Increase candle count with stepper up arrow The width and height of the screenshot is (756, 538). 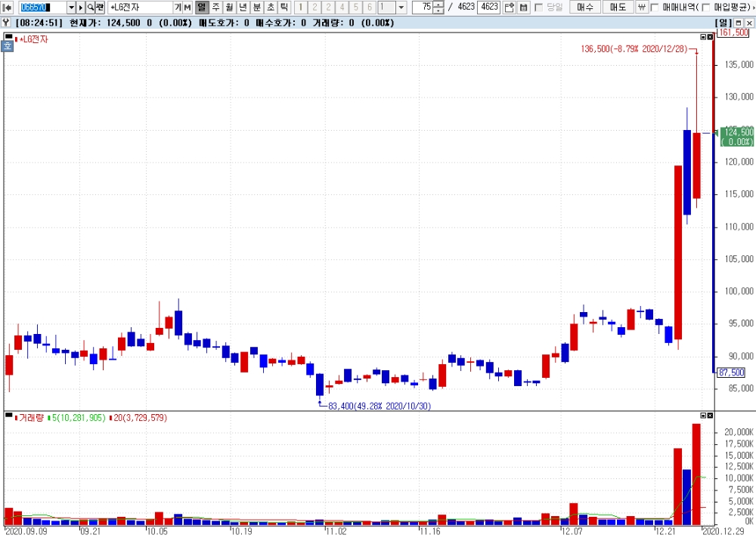pyautogui.click(x=438, y=5)
